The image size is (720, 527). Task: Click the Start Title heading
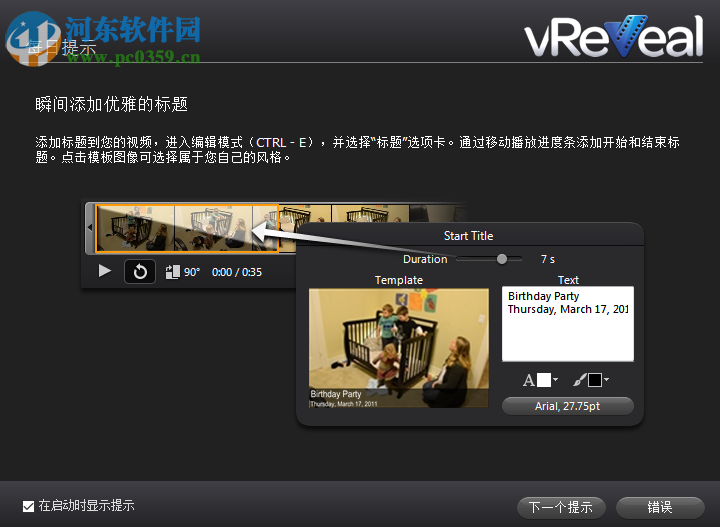[468, 236]
